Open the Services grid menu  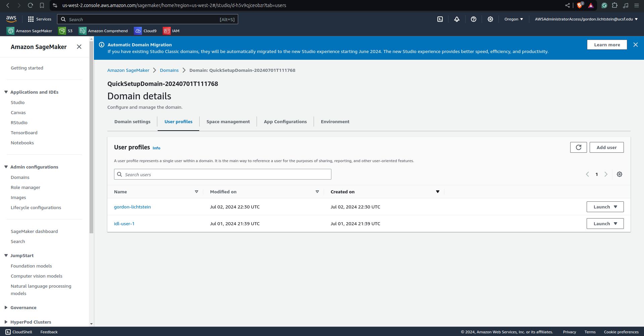[40, 19]
